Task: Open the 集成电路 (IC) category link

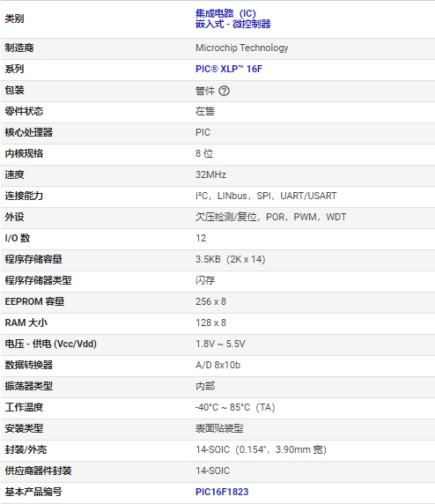Action: pyautogui.click(x=225, y=13)
